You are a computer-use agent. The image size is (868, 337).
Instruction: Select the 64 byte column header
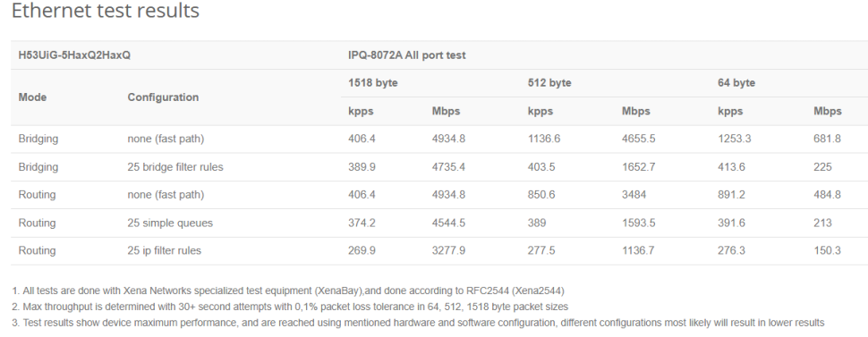(736, 83)
